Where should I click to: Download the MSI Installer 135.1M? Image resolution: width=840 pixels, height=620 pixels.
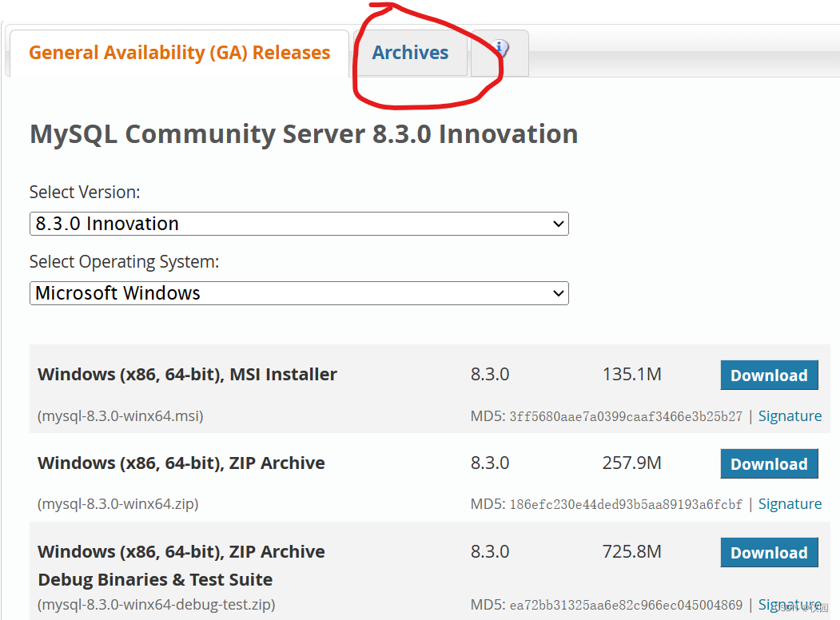[x=770, y=376]
